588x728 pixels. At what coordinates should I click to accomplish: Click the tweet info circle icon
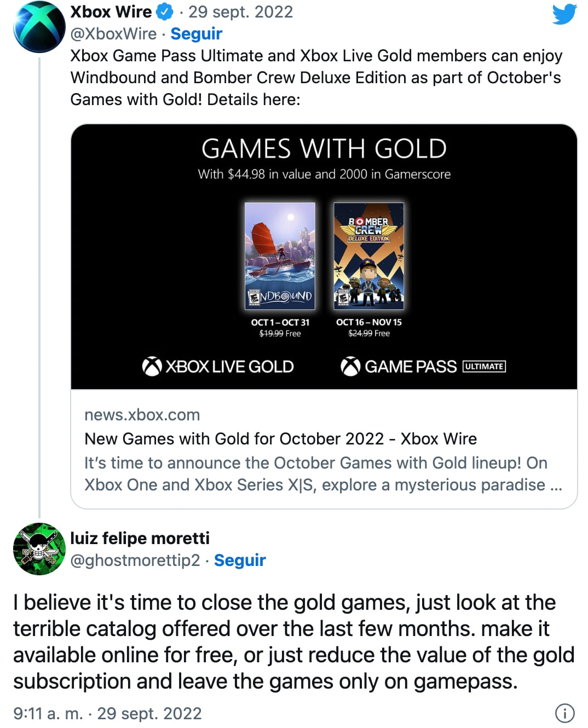[564, 713]
